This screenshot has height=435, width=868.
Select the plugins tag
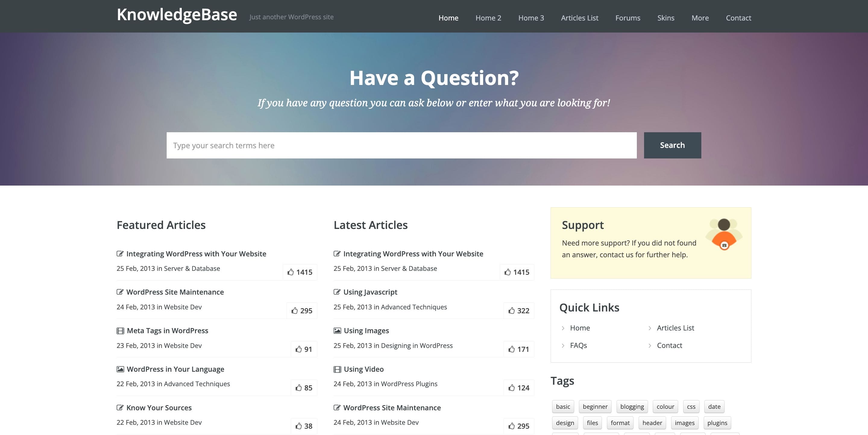tap(717, 423)
